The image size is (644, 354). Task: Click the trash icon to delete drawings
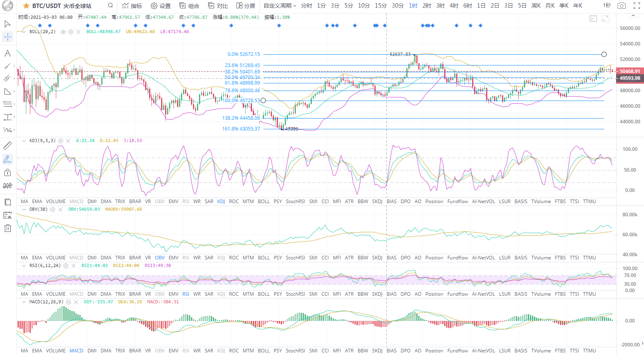click(8, 228)
